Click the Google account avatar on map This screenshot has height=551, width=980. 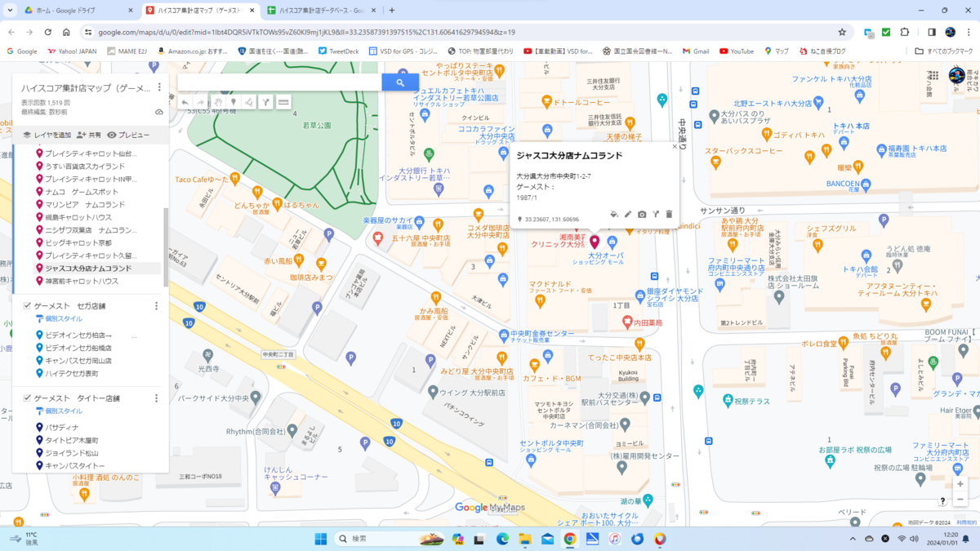(x=956, y=76)
